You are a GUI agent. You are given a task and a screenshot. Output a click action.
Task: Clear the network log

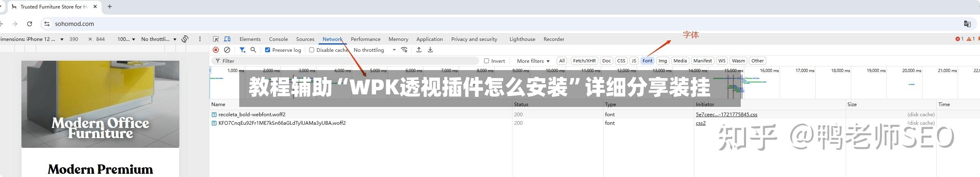click(227, 50)
